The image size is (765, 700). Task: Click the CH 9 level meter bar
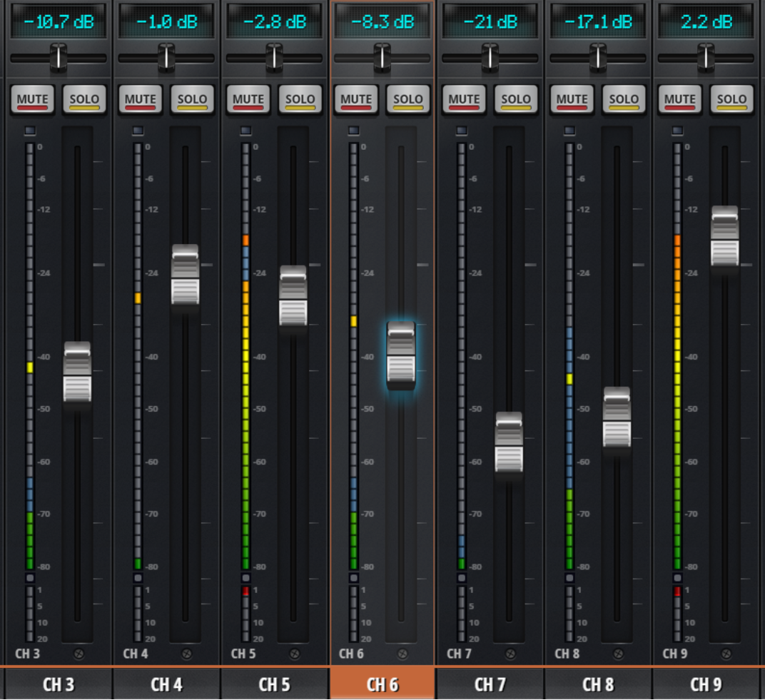[677, 356]
